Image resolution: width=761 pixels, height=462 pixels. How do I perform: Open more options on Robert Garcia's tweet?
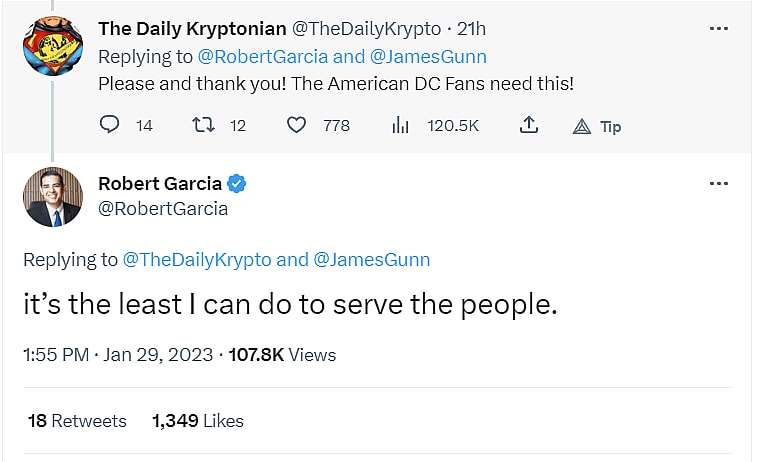(718, 184)
